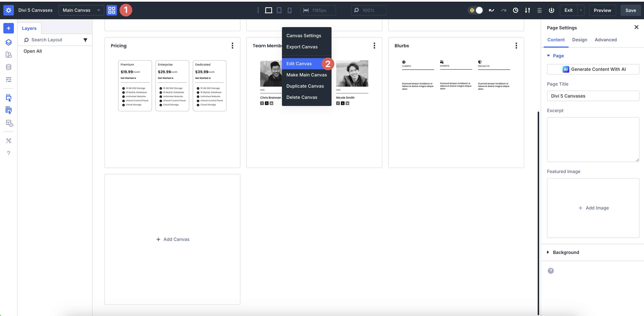Image resolution: width=644 pixels, height=316 pixels.
Task: Select Edit Canvas from the context menu
Action: (299, 64)
